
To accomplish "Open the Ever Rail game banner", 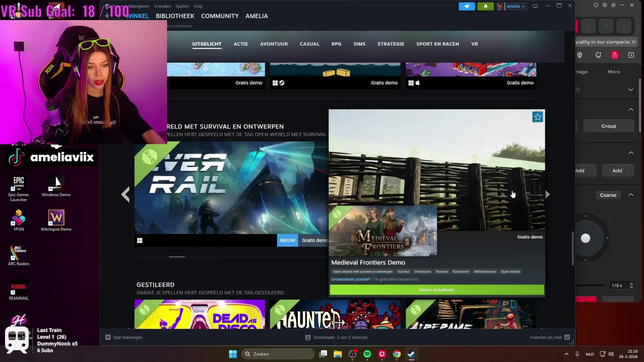I will (x=231, y=188).
